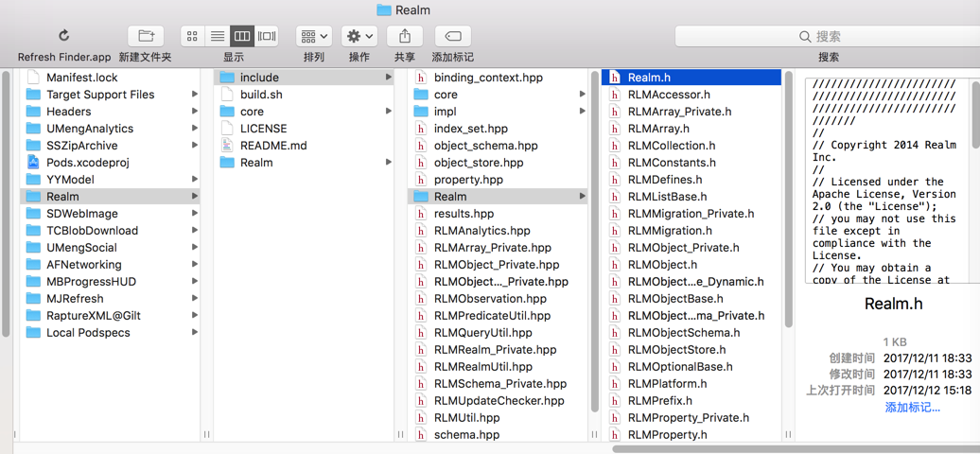
Task: Expand the Local Podspecs folder arrow
Action: 195,332
